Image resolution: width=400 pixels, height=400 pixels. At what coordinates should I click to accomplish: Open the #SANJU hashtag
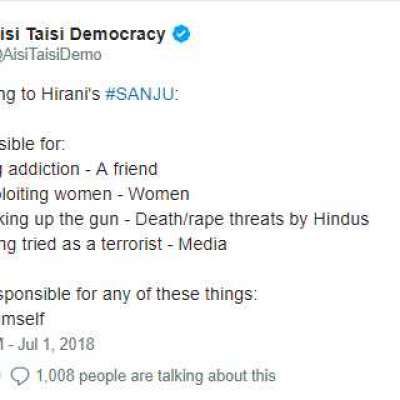click(139, 94)
